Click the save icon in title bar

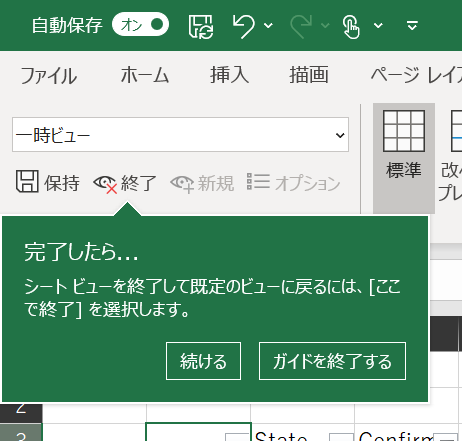pyautogui.click(x=201, y=26)
